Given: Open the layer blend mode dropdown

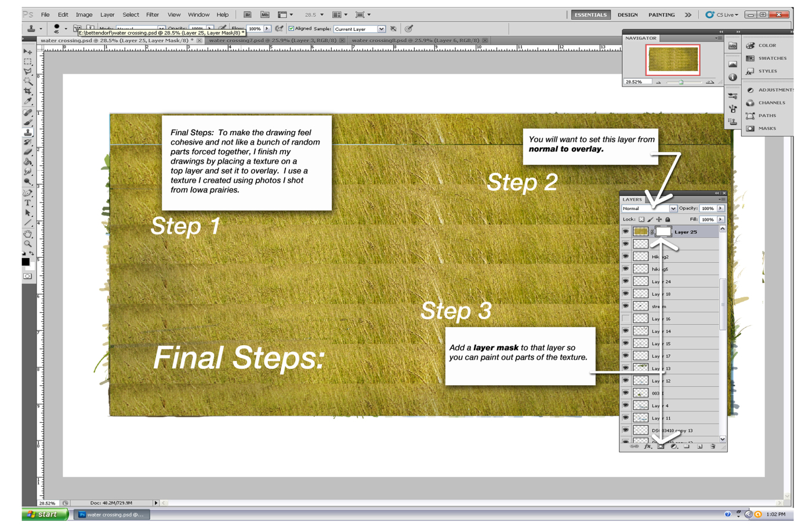Looking at the screenshot, I should click(x=673, y=208).
